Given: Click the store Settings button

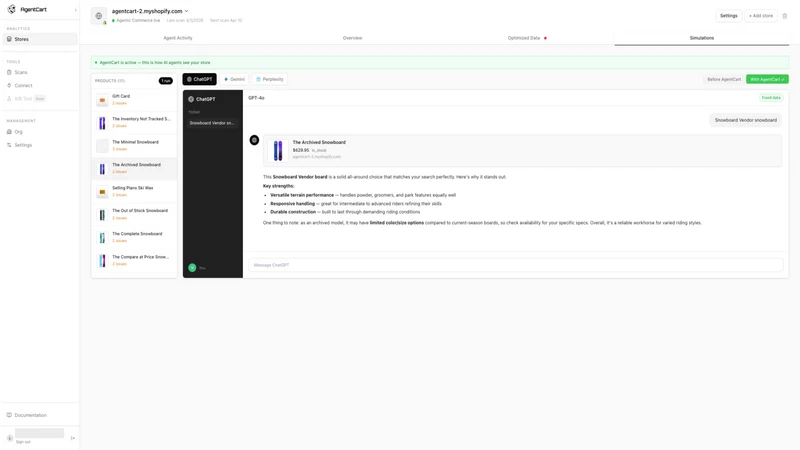Looking at the screenshot, I should [x=729, y=16].
